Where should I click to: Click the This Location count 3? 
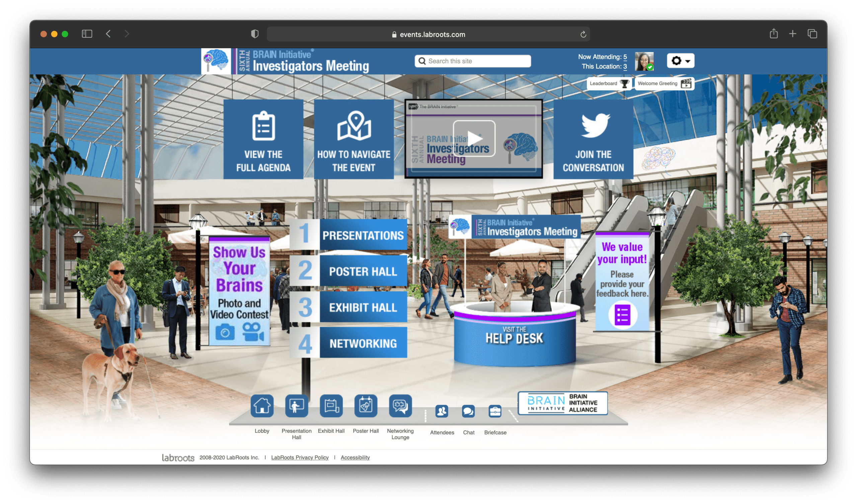pyautogui.click(x=625, y=66)
